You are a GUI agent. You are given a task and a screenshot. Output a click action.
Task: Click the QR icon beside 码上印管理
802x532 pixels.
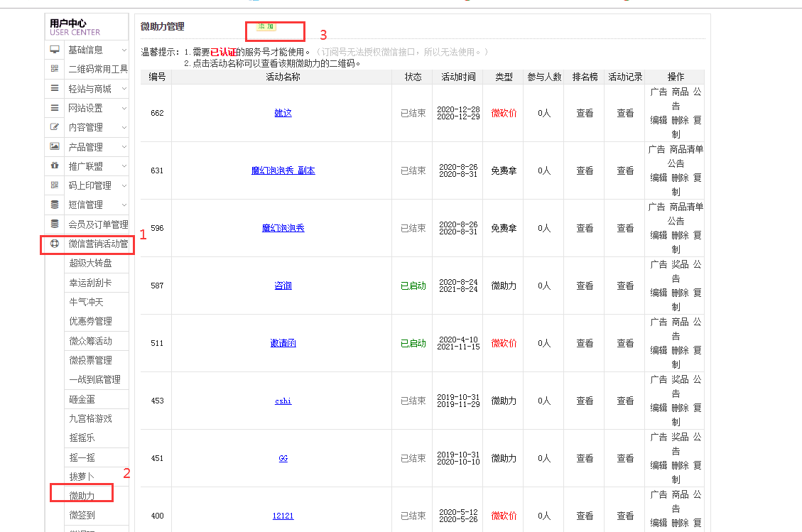point(55,185)
